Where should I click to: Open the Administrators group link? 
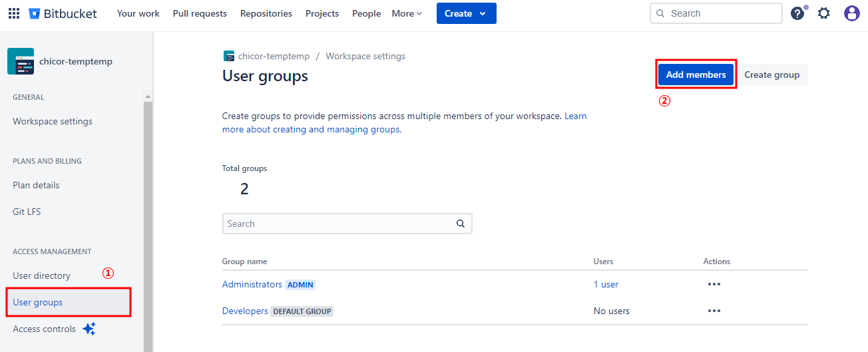[252, 284]
